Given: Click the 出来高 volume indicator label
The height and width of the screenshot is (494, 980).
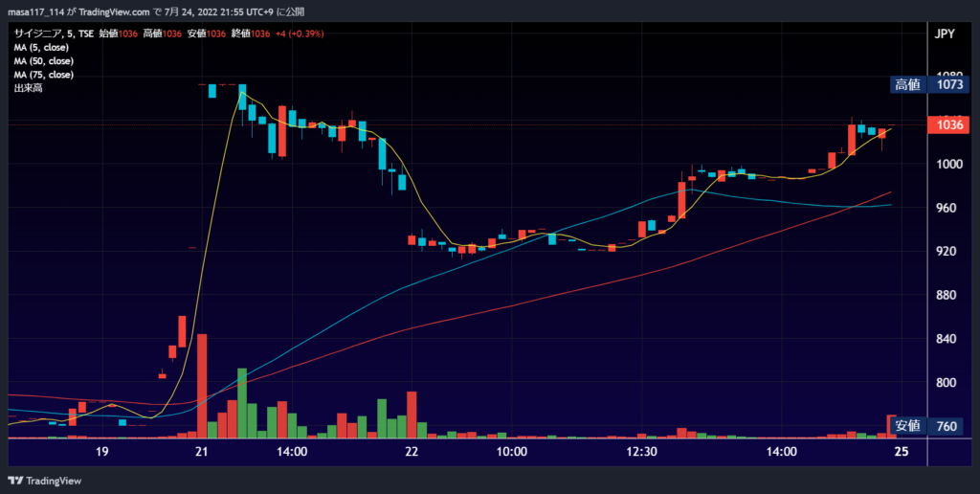Looking at the screenshot, I should [x=28, y=88].
